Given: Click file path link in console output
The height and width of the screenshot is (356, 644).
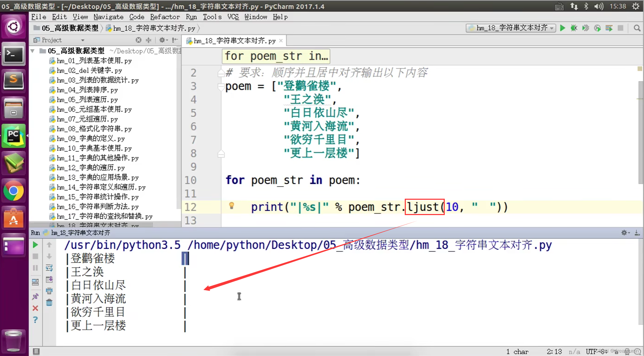Looking at the screenshot, I should [370, 245].
